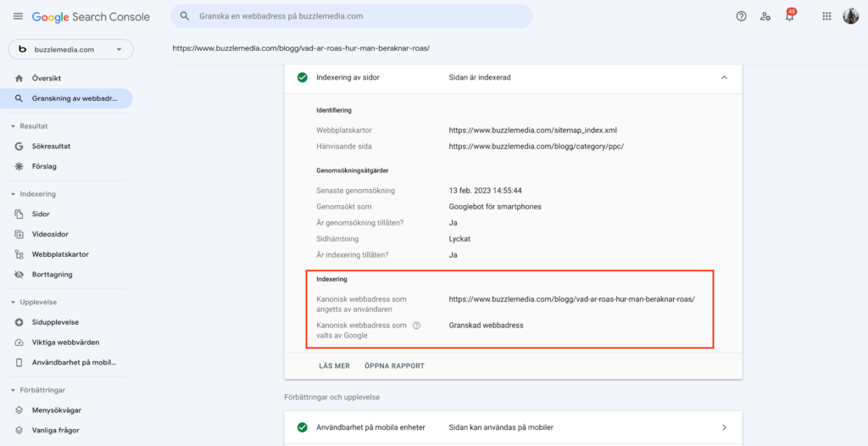Click Sidan är indexerad status text
This screenshot has height=446, width=868.
[480, 77]
